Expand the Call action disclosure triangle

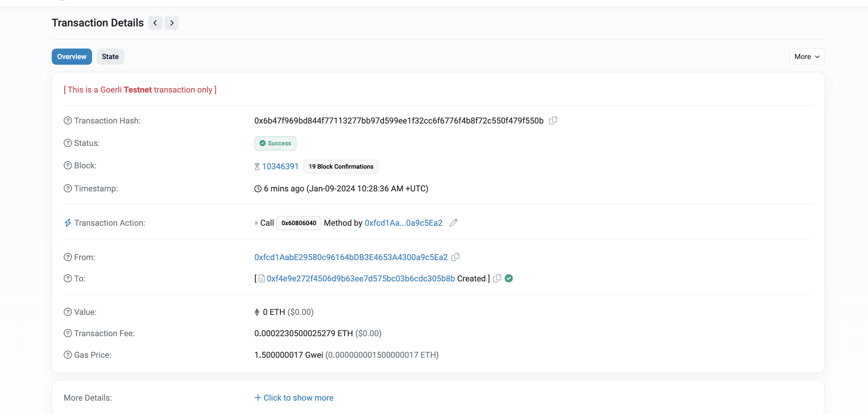click(x=256, y=223)
